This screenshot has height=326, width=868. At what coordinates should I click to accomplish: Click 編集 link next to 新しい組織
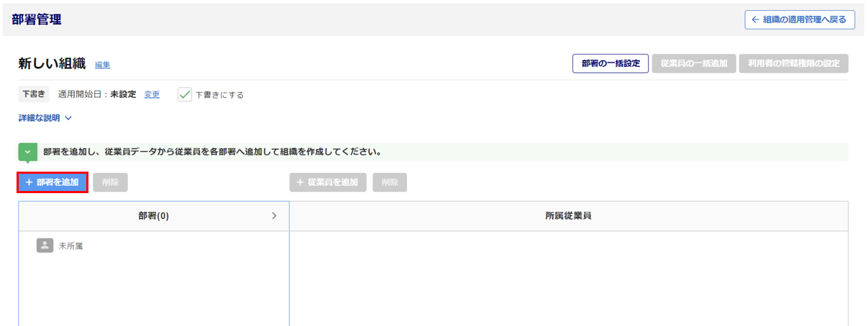(103, 65)
